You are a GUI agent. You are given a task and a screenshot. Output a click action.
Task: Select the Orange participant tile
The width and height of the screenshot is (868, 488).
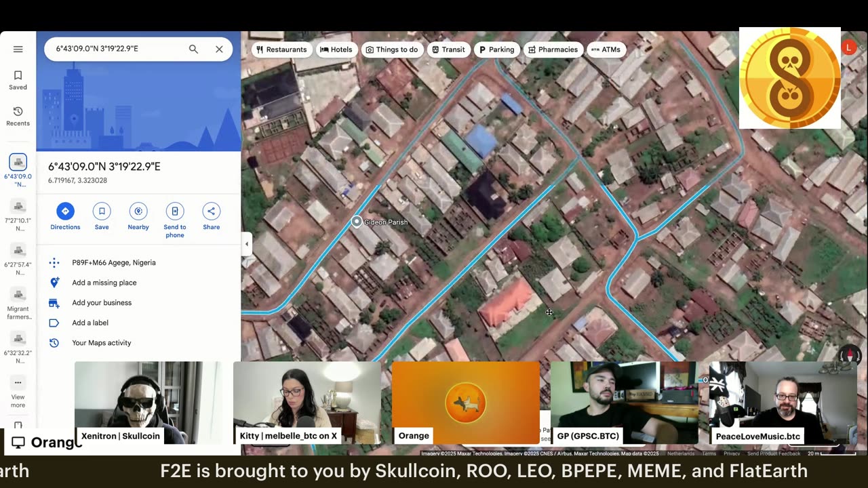pos(465,403)
